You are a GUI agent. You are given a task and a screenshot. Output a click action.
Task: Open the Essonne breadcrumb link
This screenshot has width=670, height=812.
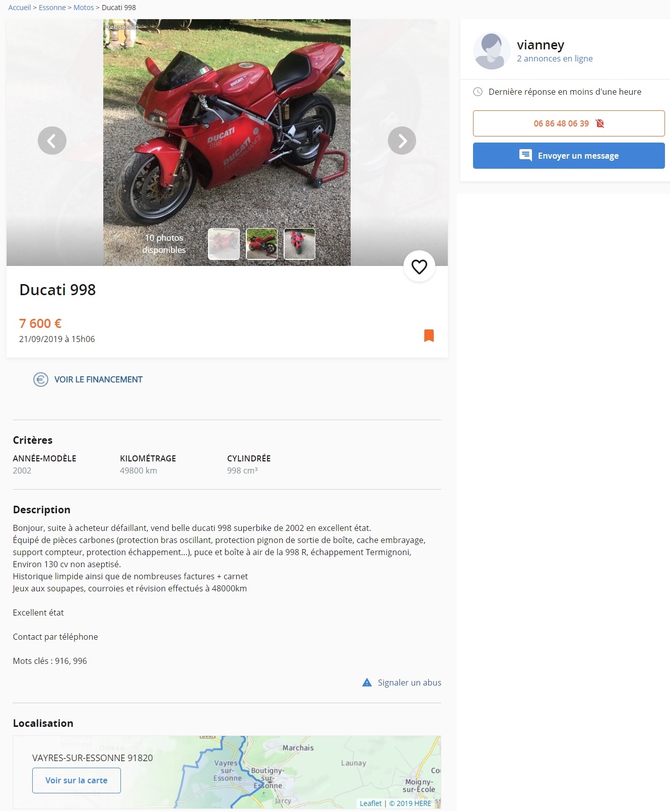[52, 8]
